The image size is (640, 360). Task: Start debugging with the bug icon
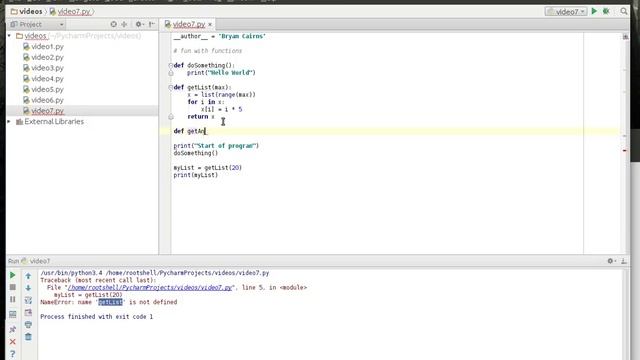(606, 11)
